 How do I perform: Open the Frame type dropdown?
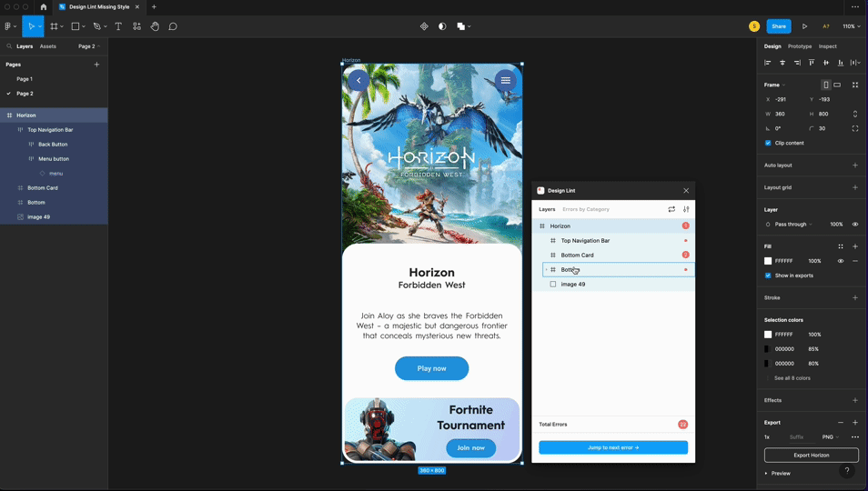(x=774, y=85)
